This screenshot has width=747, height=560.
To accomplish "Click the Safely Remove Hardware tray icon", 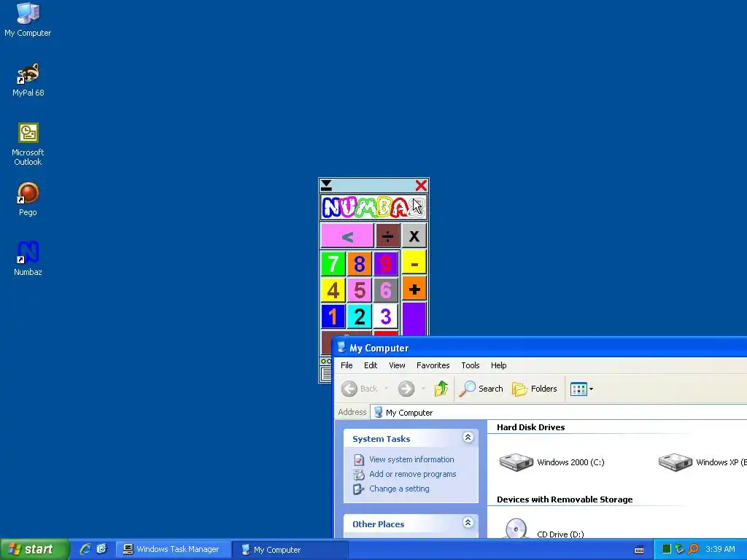I will (679, 549).
